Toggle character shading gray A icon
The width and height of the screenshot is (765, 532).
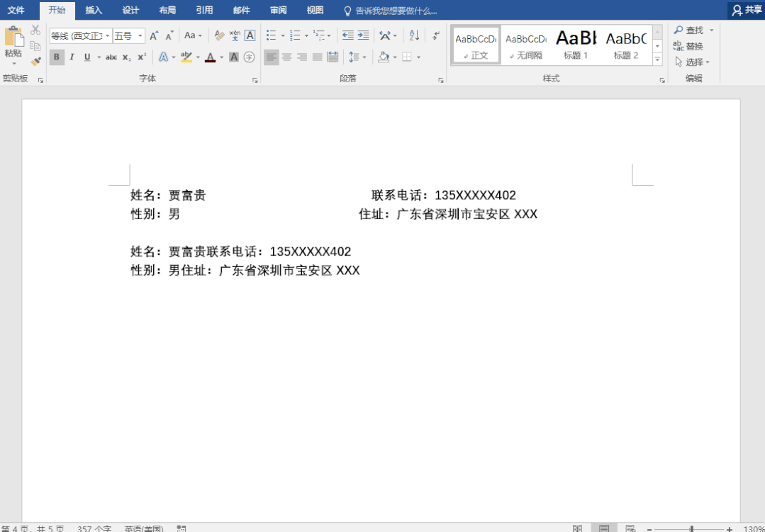tap(234, 57)
